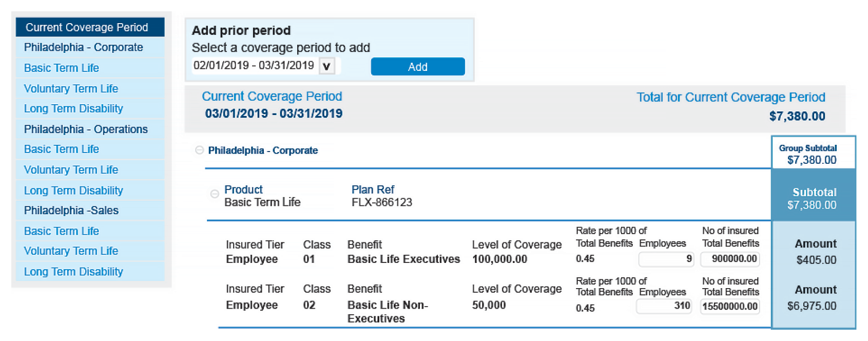Collapse the Philadelphia - Corporate group section

[199, 150]
